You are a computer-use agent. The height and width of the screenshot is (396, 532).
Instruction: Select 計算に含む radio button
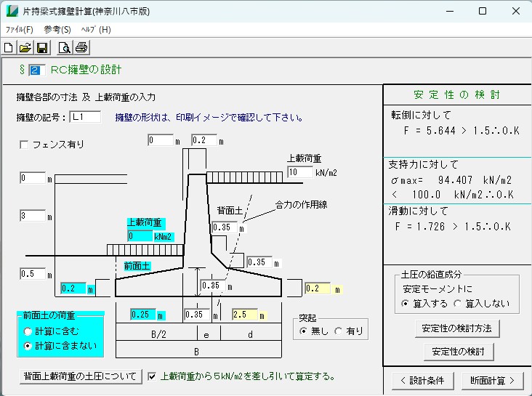[x=28, y=331]
